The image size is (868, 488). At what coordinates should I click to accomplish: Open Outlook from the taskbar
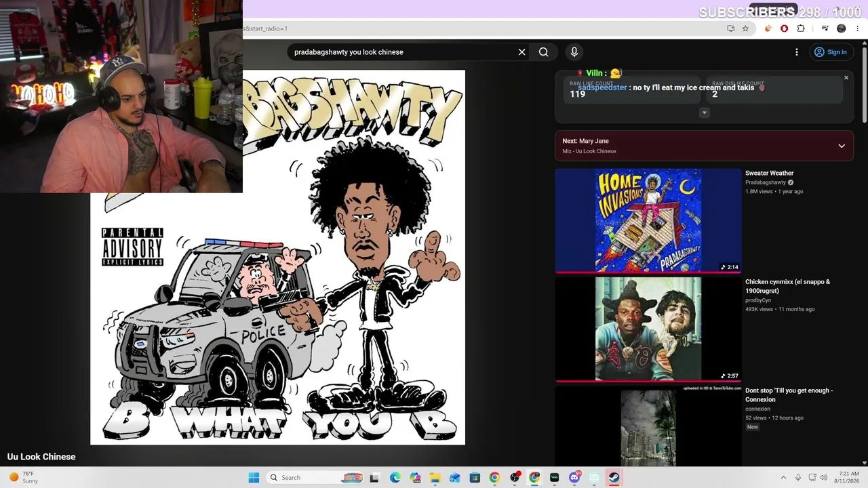pos(455,478)
